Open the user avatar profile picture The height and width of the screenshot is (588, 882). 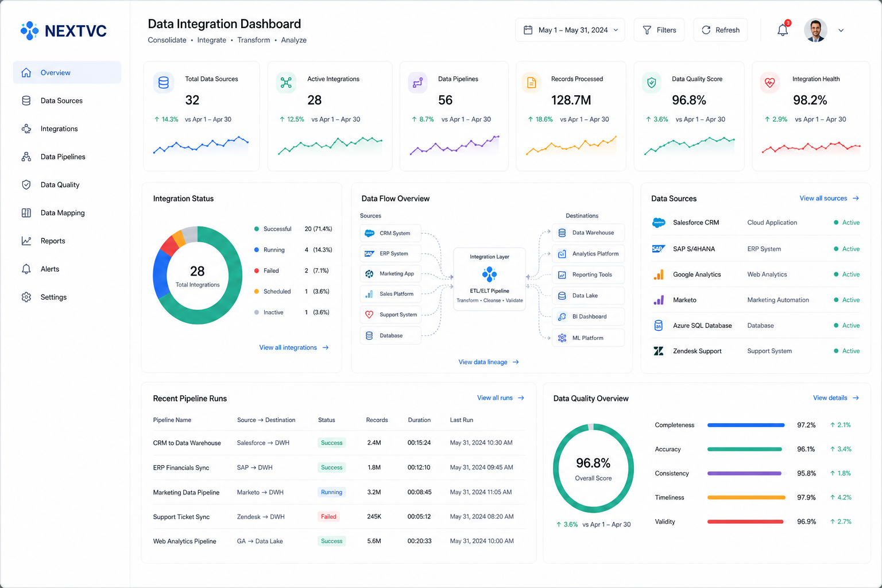point(815,30)
